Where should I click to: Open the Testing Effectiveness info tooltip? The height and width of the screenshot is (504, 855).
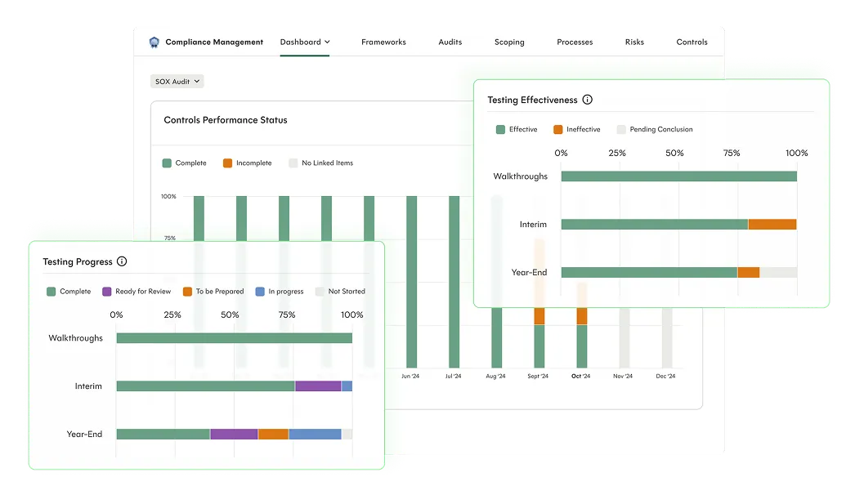pyautogui.click(x=588, y=100)
